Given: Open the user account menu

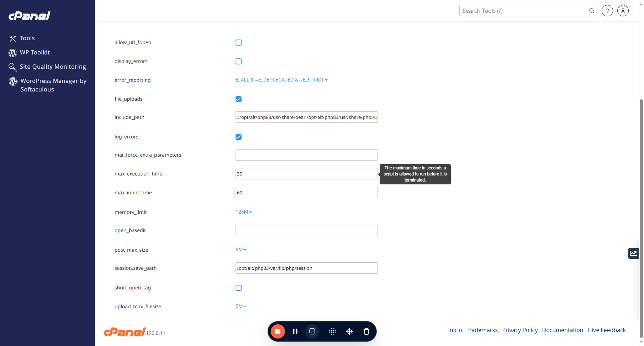Looking at the screenshot, I should [x=623, y=11].
